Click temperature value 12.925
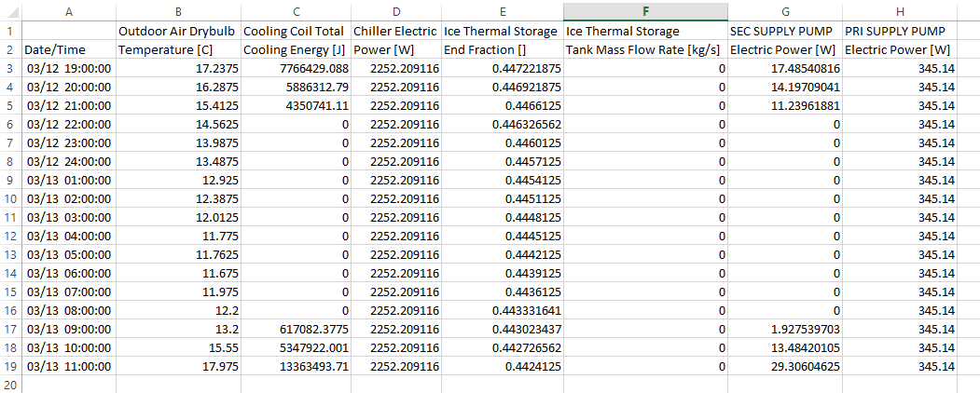Viewport: 980px width, 393px height. [178, 181]
